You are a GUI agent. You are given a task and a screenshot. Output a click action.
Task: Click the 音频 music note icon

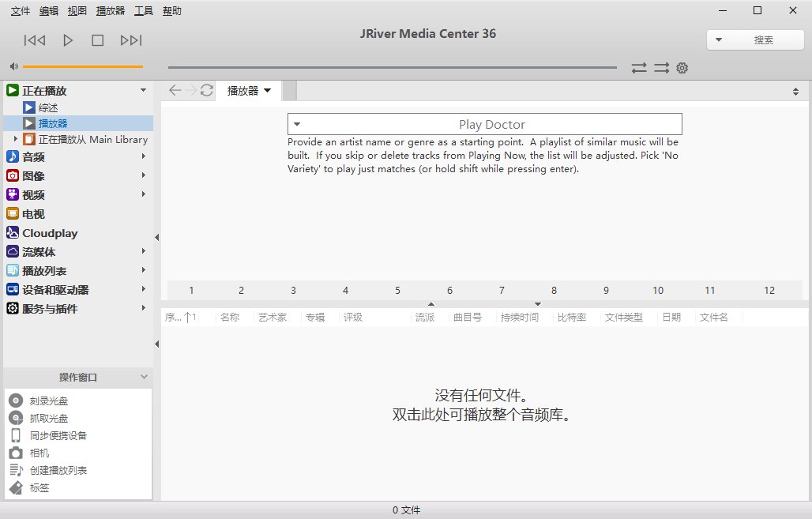(x=13, y=156)
